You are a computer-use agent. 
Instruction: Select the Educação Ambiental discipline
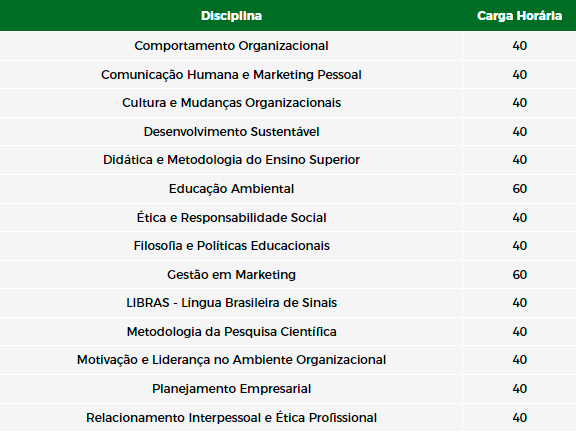(231, 189)
